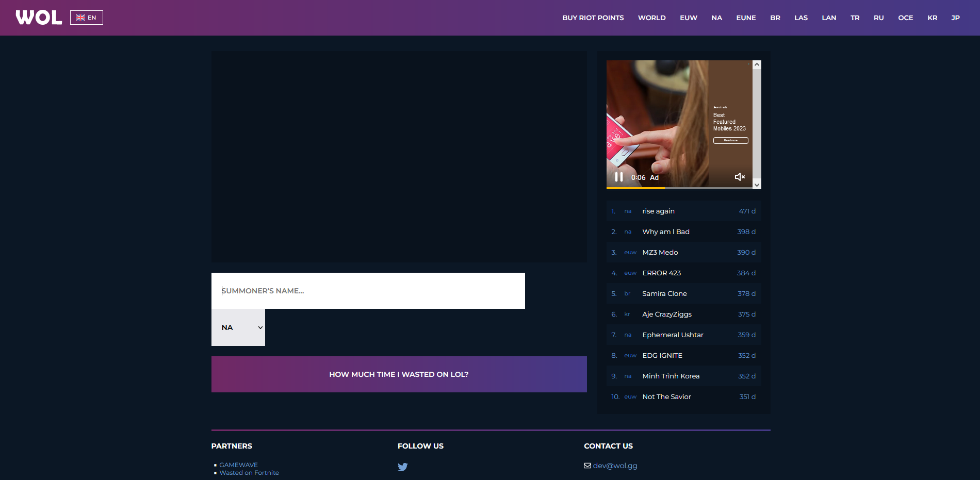Expand the NA region dropdown
980x480 pixels.
[x=238, y=327]
